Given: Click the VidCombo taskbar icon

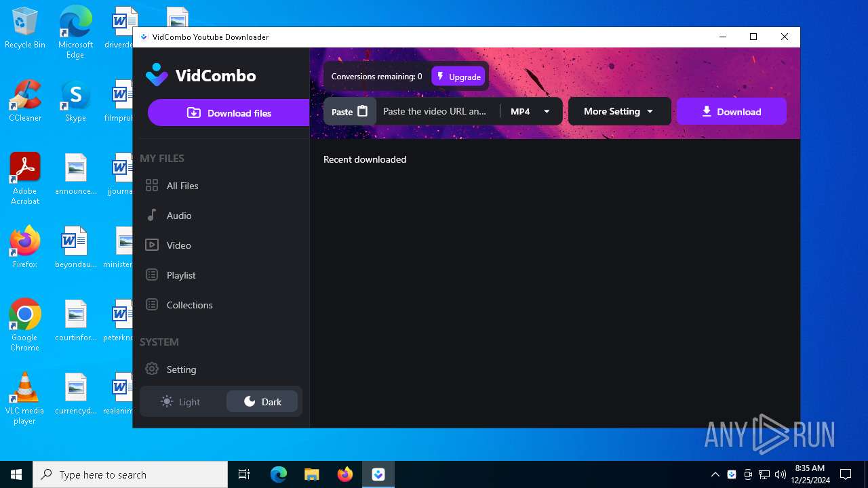Looking at the screenshot, I should (x=378, y=474).
